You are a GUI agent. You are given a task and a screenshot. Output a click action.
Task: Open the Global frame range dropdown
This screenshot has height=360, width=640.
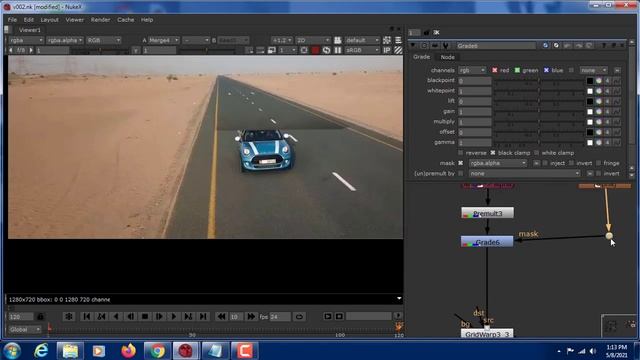pos(25,329)
